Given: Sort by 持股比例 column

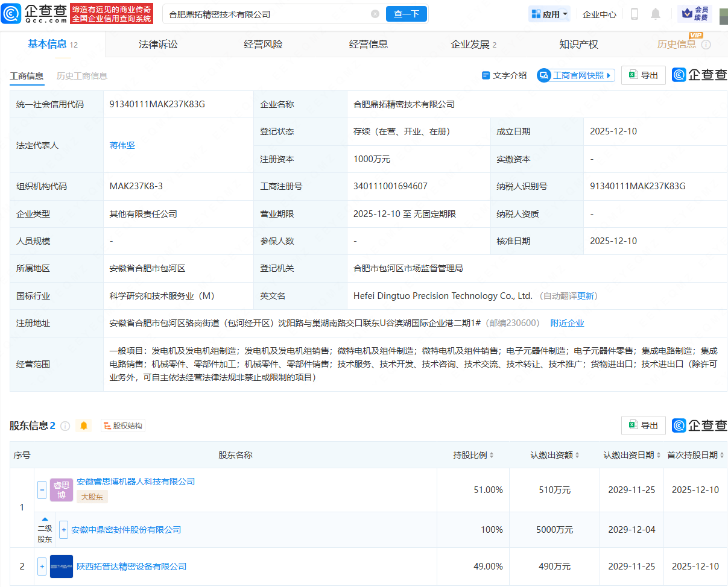Looking at the screenshot, I should pos(473,455).
